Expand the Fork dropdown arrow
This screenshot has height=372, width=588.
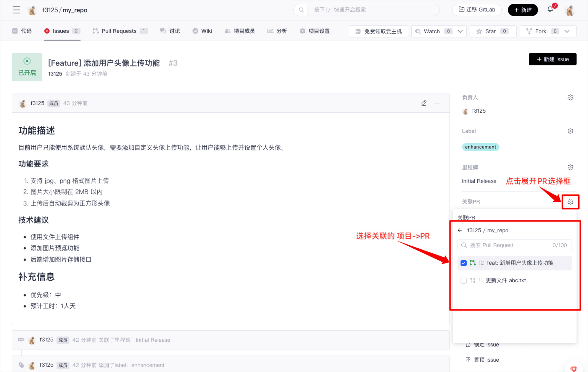click(567, 31)
